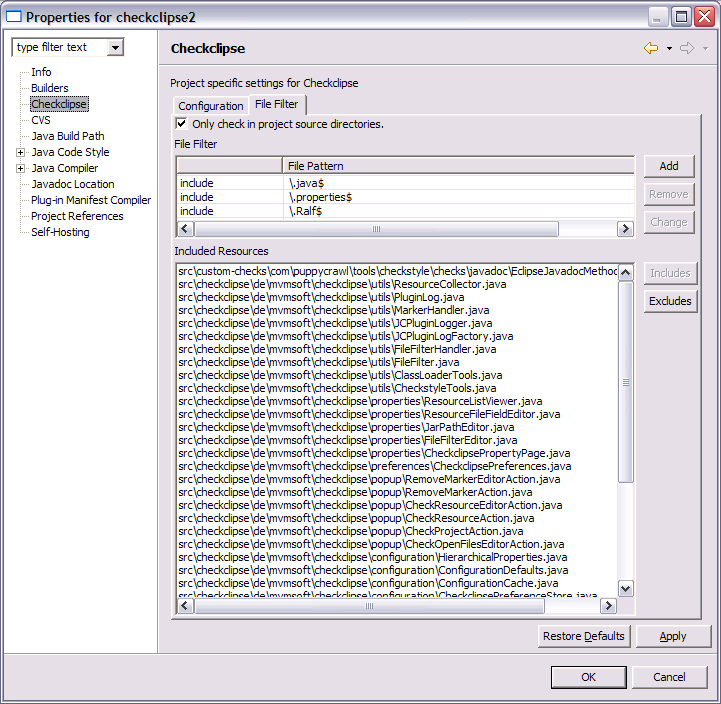Select the CheckclipsePropertyPage.java resource line
The image size is (721, 704).
pyautogui.click(x=374, y=453)
